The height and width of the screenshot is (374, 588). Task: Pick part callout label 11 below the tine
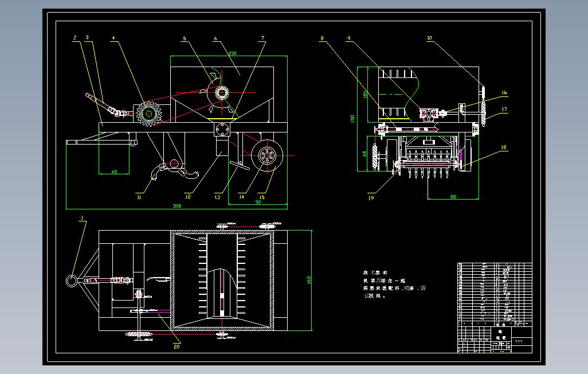point(139,197)
